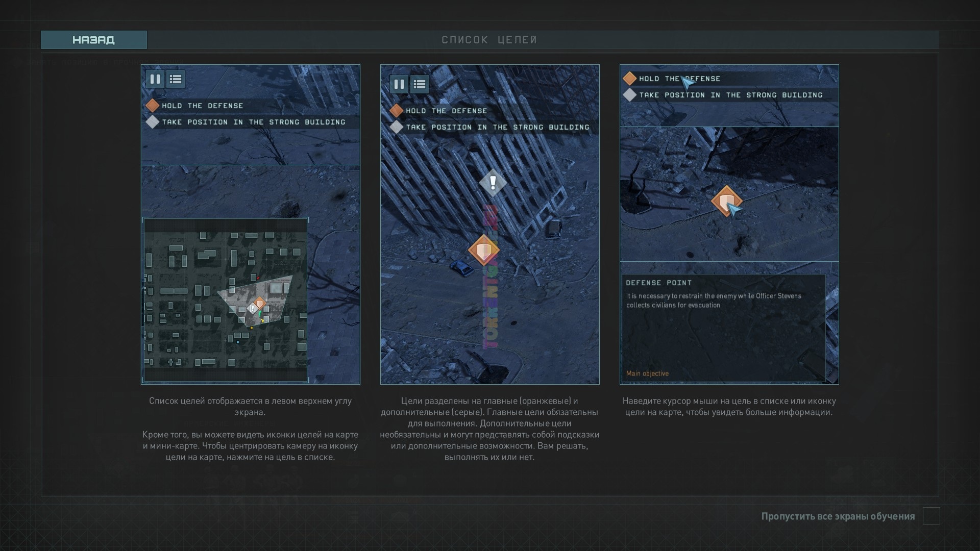This screenshot has height=551, width=980.
Task: Click objectives list icon in middle tutorial image
Action: [420, 84]
